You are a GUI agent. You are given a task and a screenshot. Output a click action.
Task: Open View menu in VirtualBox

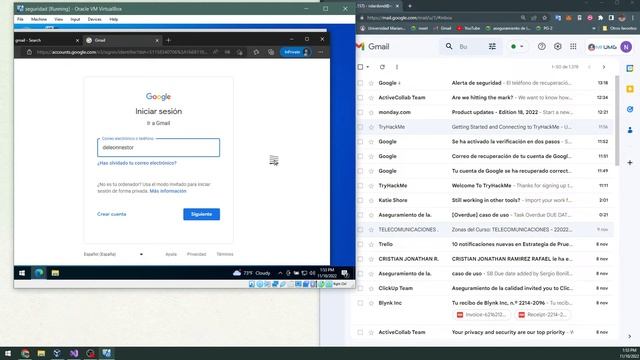(x=58, y=19)
